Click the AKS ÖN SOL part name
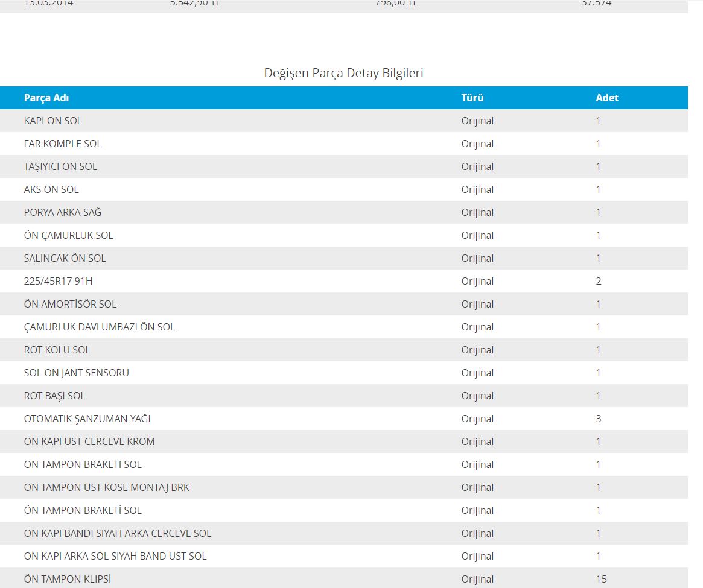The width and height of the screenshot is (703, 588). pos(51,189)
